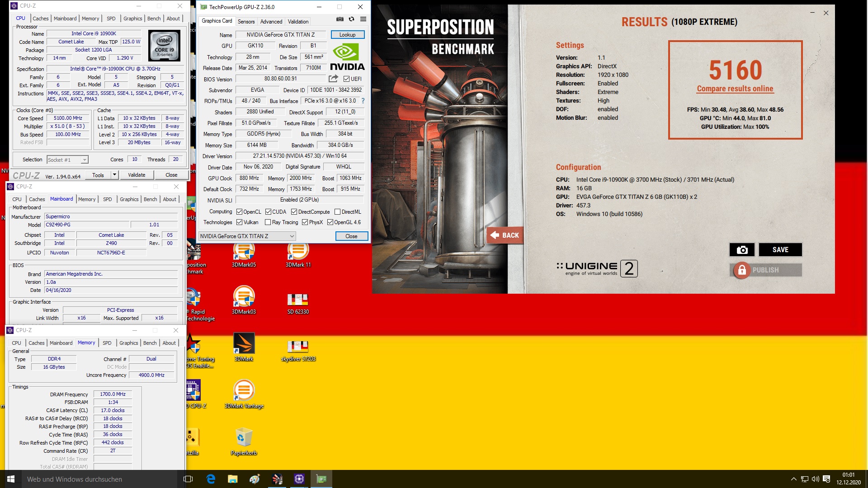This screenshot has height=488, width=868.
Task: Toggle the Ray Tracing checkbox
Action: (x=268, y=222)
